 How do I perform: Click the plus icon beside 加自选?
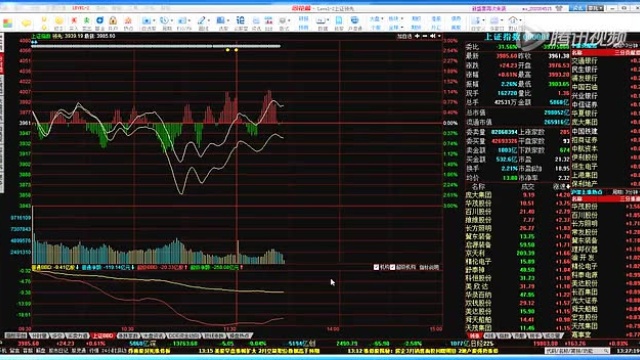[x=418, y=36]
